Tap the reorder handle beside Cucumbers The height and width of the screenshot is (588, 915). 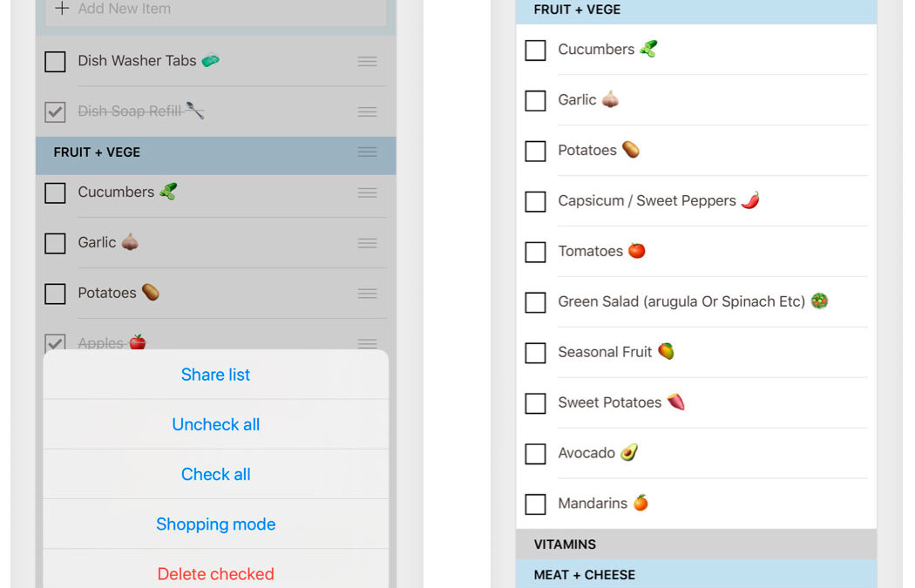click(367, 193)
